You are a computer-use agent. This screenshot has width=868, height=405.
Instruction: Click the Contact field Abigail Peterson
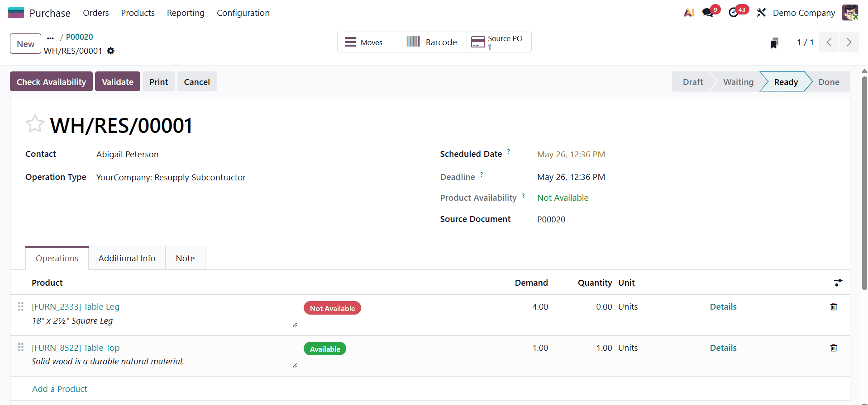(x=128, y=154)
